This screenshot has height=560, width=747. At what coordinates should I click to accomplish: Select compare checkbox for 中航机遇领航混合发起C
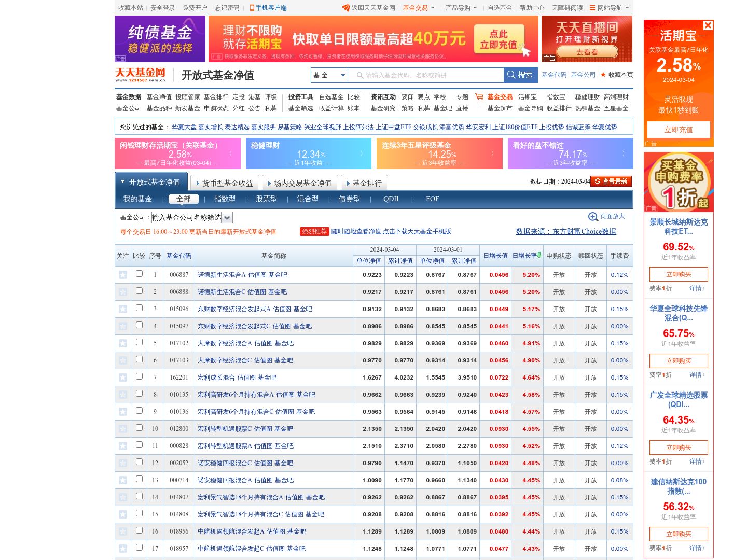click(x=139, y=548)
